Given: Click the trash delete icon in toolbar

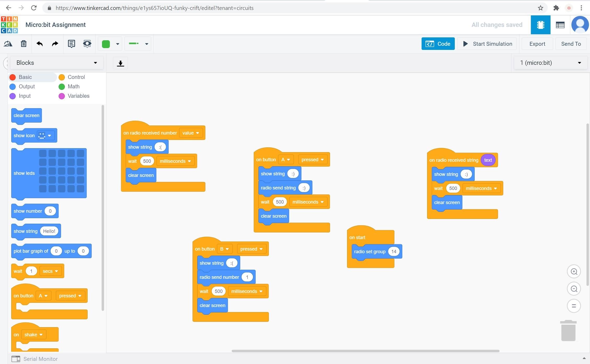Looking at the screenshot, I should [x=23, y=44].
